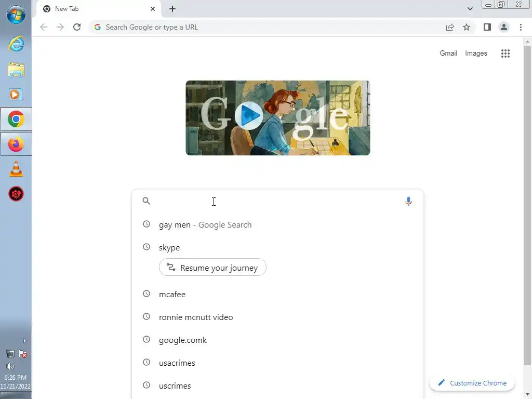
Task: Start voice search with microphone
Action: click(x=408, y=201)
